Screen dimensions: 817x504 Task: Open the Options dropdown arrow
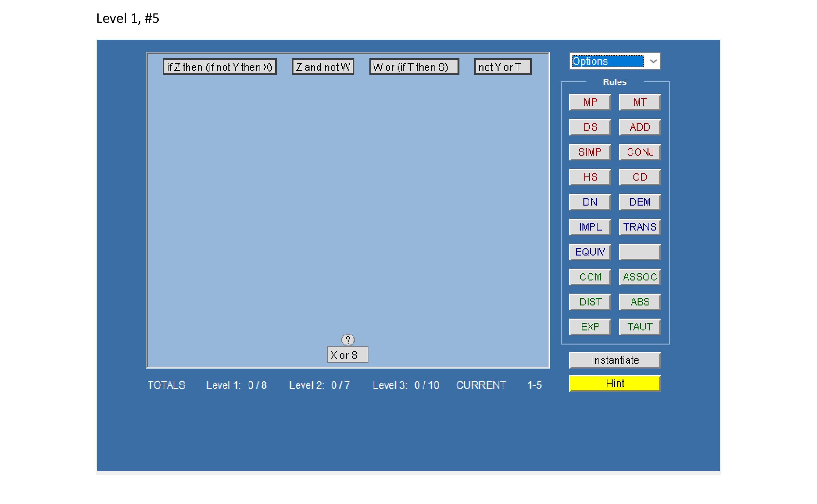pyautogui.click(x=653, y=61)
